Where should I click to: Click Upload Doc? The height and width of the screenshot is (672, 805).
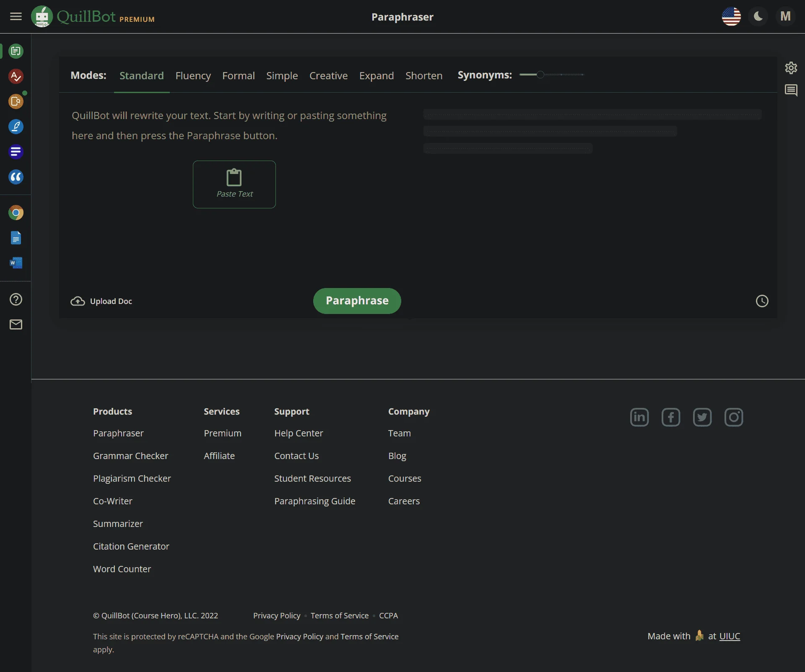[101, 301]
